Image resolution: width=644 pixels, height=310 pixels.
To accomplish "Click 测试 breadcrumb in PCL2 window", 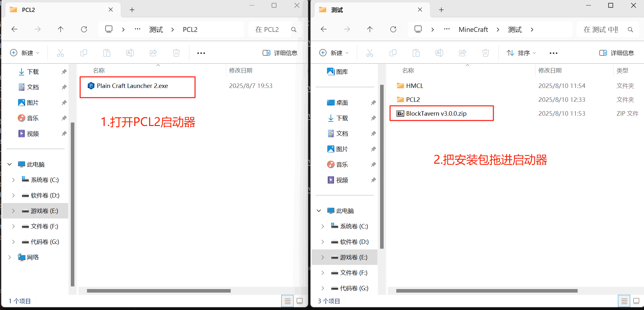I will [x=156, y=30].
